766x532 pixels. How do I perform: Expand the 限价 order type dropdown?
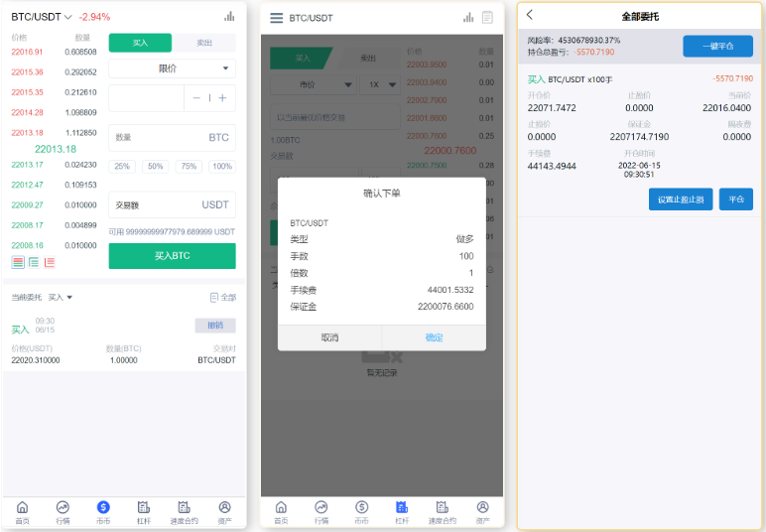pos(172,68)
